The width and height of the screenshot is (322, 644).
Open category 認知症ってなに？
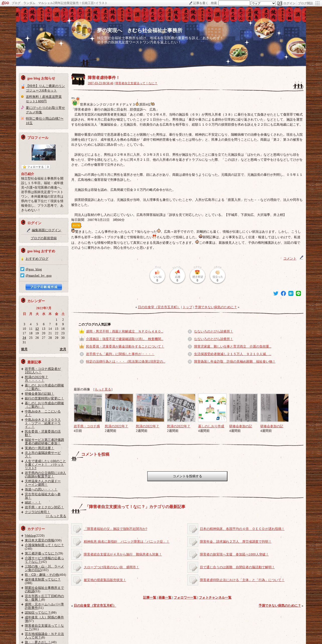point(38,612)
